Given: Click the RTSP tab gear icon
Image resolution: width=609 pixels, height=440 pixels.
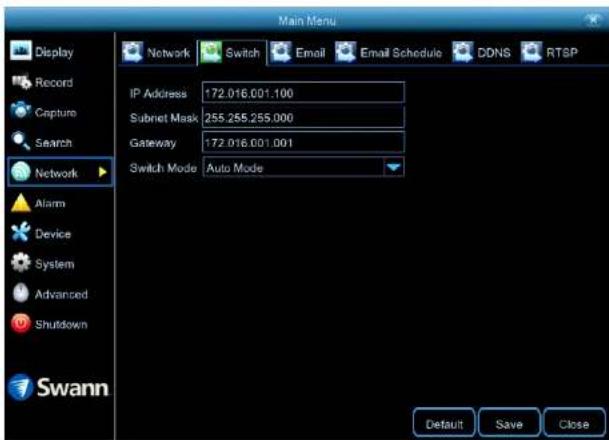Looking at the screenshot, I should click(531, 52).
